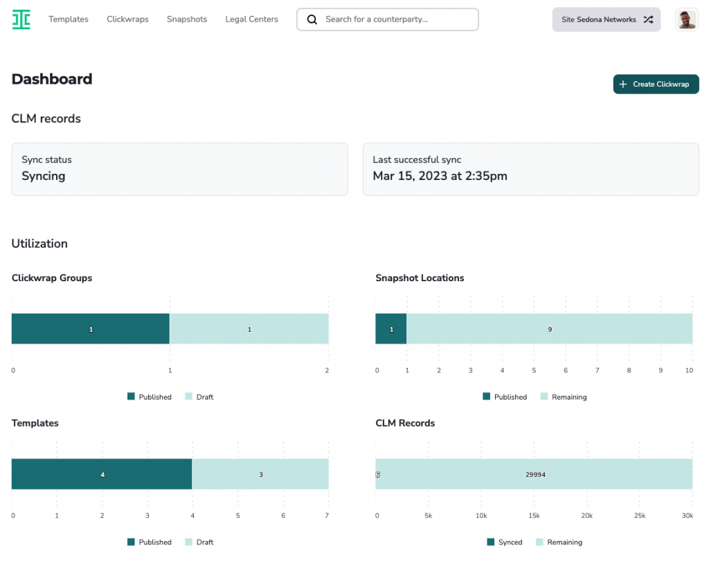This screenshot has width=709, height=588.
Task: Click the search magnifier icon
Action: click(x=312, y=19)
